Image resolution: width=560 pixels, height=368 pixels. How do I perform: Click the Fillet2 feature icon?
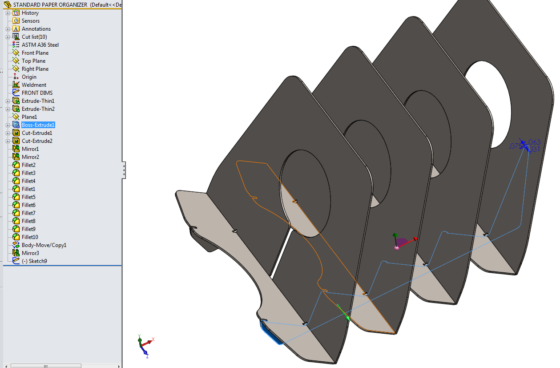point(16,165)
